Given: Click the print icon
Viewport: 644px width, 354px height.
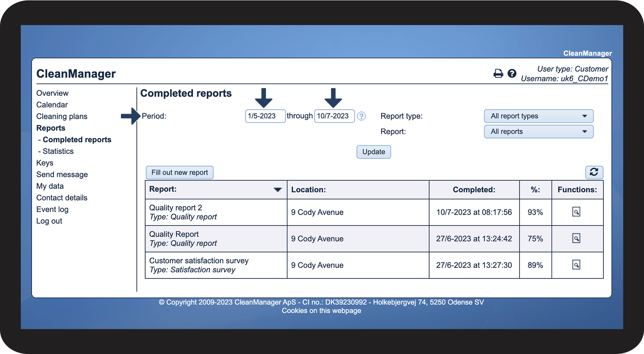Looking at the screenshot, I should [498, 74].
